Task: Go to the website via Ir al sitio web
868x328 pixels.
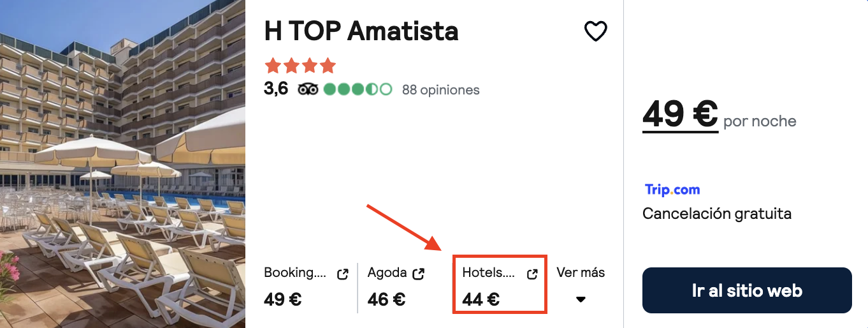Action: [x=747, y=290]
